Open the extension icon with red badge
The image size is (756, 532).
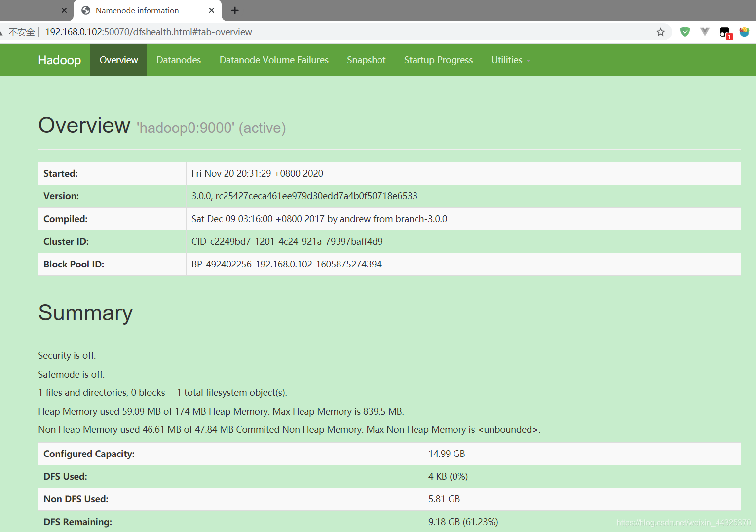click(725, 33)
